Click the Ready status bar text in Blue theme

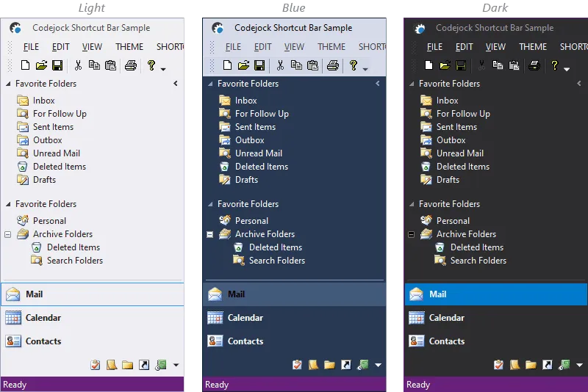click(217, 385)
